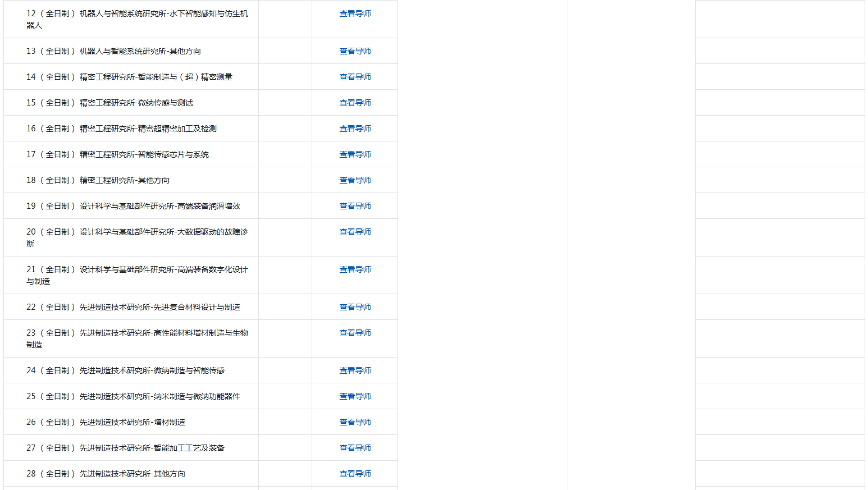This screenshot has width=868, height=490.
Task: View supervisors for 高端装备数字化设计与制造
Action: [354, 269]
